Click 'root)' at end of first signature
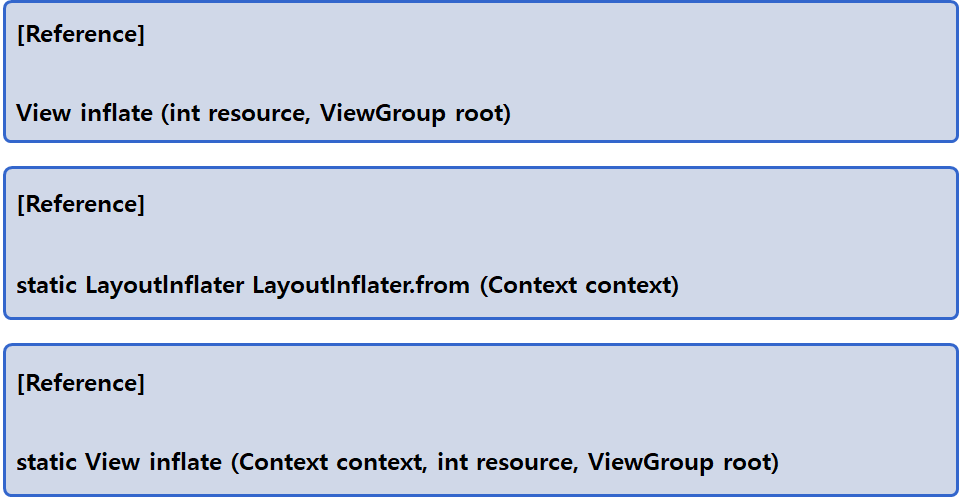 (x=483, y=114)
